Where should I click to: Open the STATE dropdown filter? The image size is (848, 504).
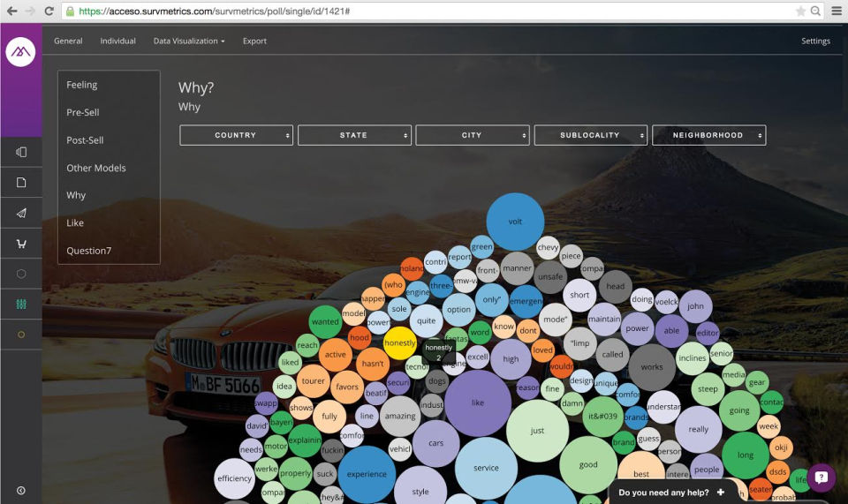(x=354, y=135)
